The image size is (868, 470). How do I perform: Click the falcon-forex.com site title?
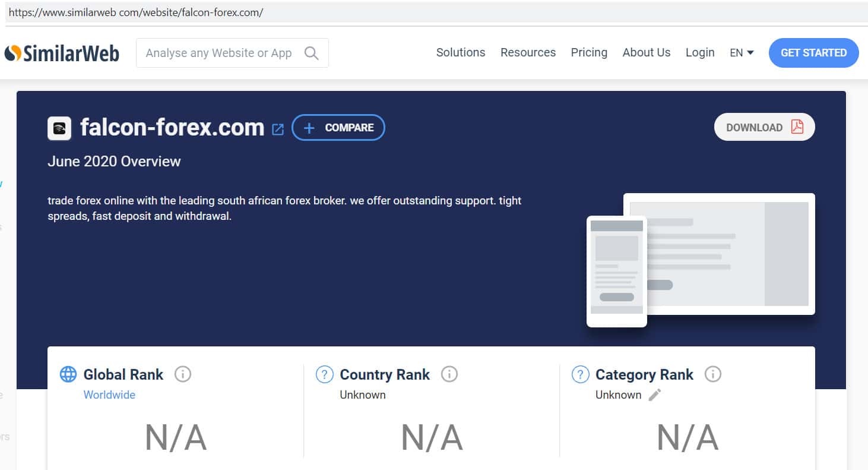pyautogui.click(x=172, y=127)
